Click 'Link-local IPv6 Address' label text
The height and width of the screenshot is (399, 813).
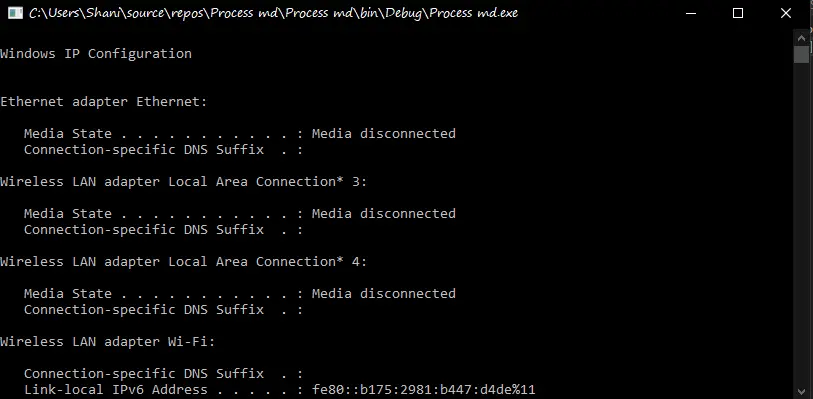pyautogui.click(x=116, y=390)
